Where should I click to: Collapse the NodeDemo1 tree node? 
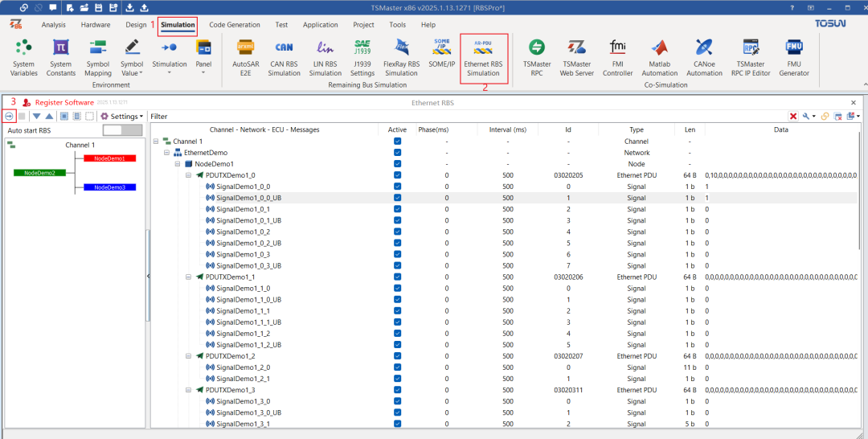pyautogui.click(x=178, y=164)
